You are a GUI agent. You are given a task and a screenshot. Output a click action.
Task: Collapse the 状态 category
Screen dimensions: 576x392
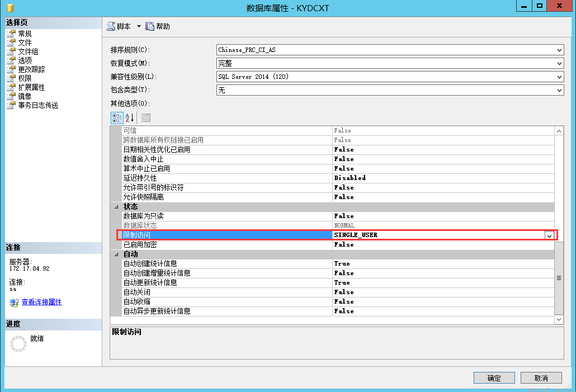tap(116, 207)
